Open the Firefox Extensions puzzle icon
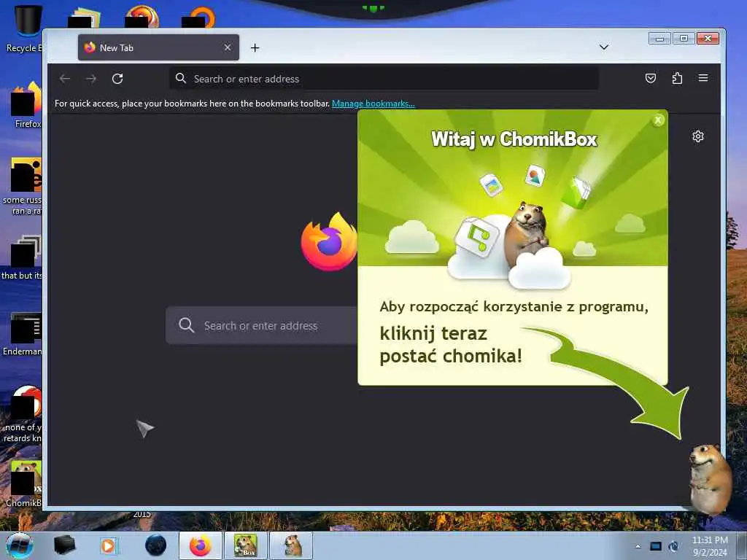This screenshot has height=560, width=747. (x=677, y=78)
